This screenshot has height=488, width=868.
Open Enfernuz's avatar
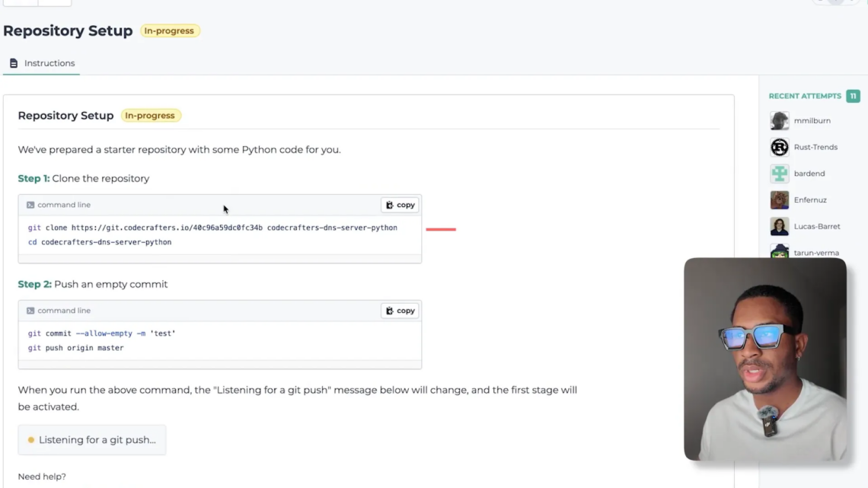[x=780, y=199]
